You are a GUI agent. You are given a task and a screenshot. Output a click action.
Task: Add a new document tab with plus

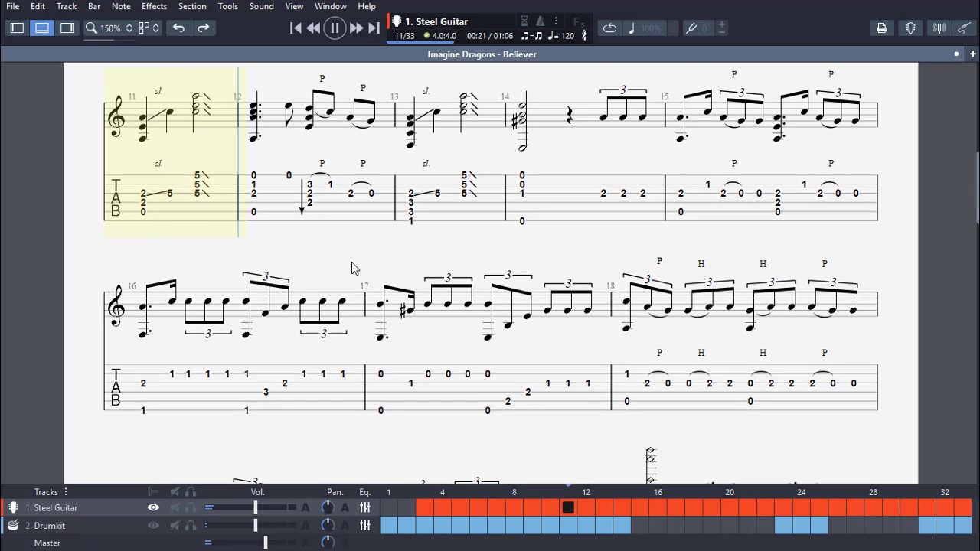(x=973, y=54)
